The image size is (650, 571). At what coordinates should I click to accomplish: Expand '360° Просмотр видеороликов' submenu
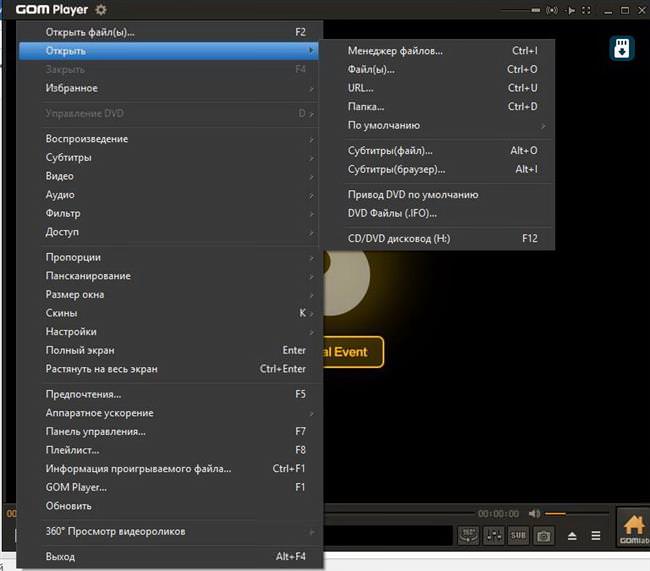pos(169,531)
